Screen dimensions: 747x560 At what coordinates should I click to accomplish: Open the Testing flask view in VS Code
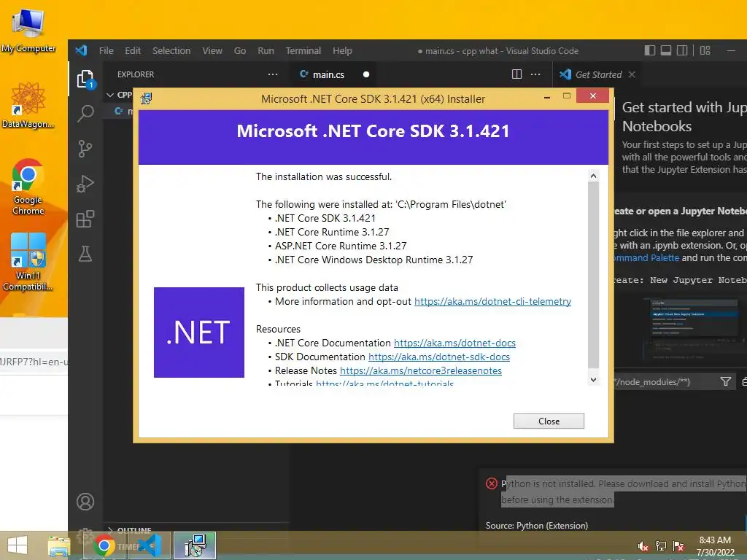(x=85, y=254)
